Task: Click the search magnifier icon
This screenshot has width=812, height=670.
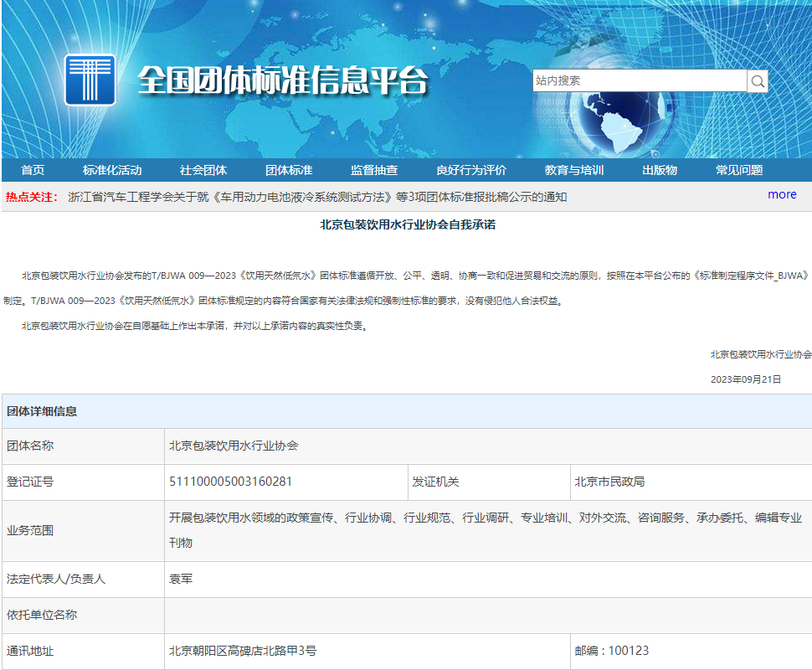Action: (757, 81)
